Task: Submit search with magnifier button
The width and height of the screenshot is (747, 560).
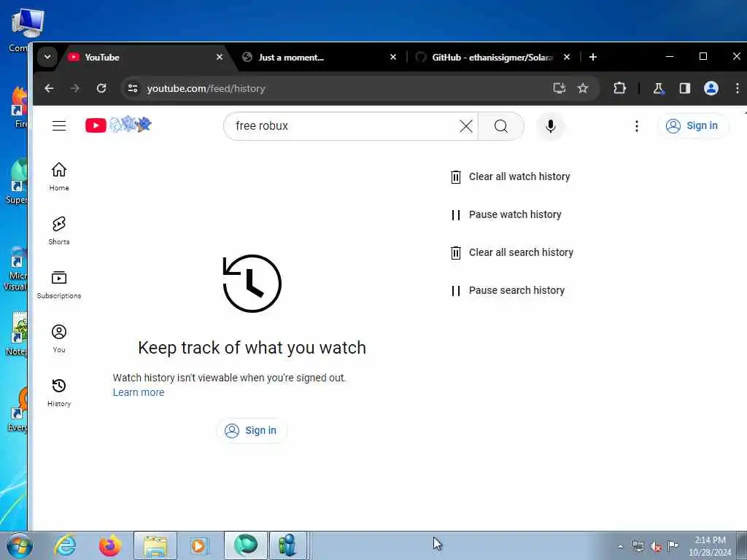Action: [x=500, y=125]
